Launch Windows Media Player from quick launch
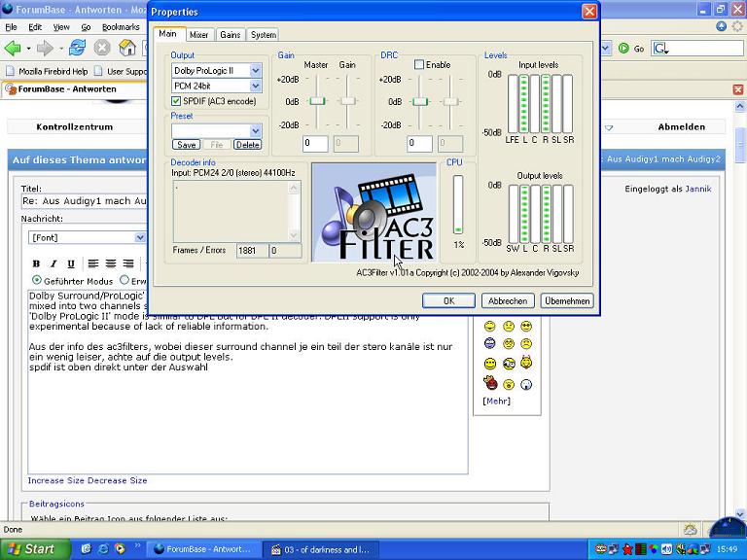 (x=120, y=549)
